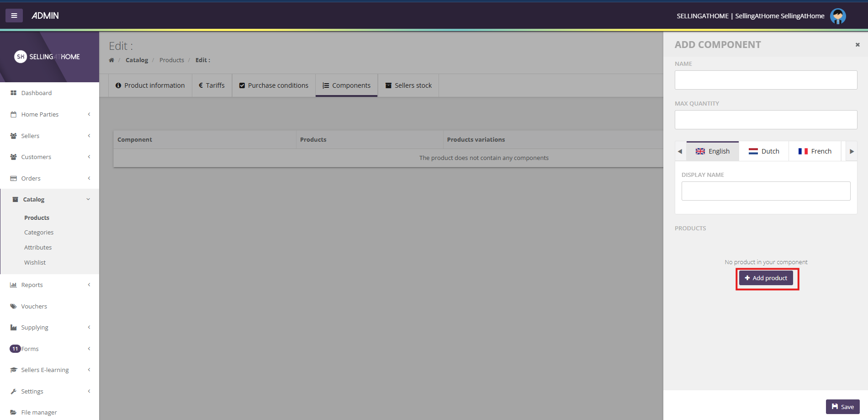The height and width of the screenshot is (420, 868).
Task: Click the hamburger menu icon
Action: tap(14, 16)
